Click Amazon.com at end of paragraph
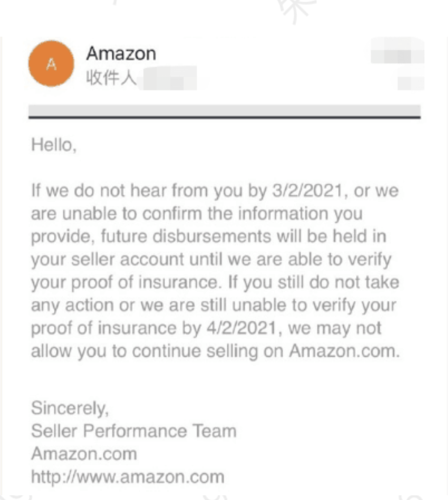The image size is (448, 500). click(x=344, y=351)
